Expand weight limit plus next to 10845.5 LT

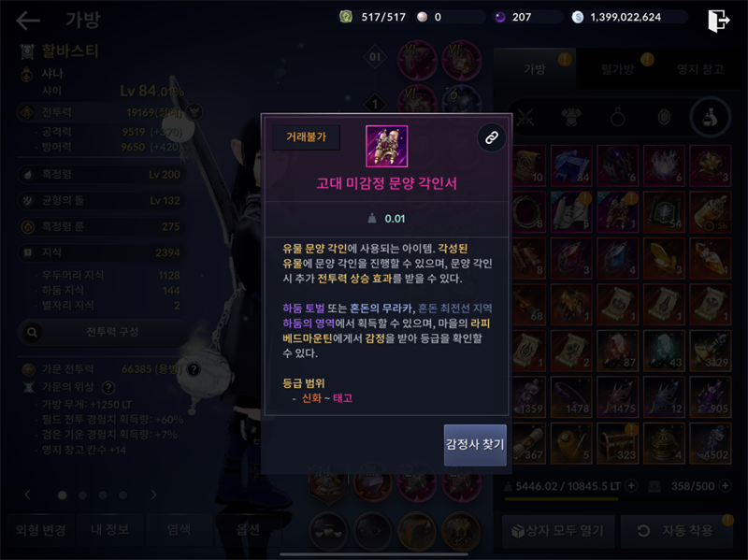[631, 486]
